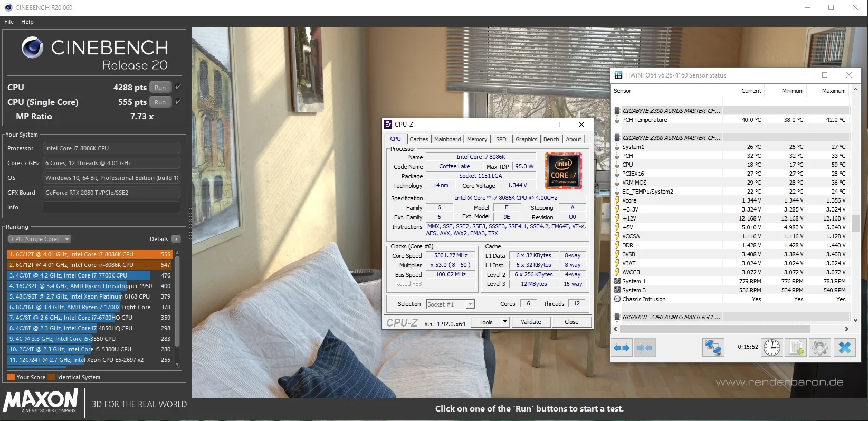Toggle the checkbox beside CPU (Single Core) Run
868x421 pixels.
point(178,102)
